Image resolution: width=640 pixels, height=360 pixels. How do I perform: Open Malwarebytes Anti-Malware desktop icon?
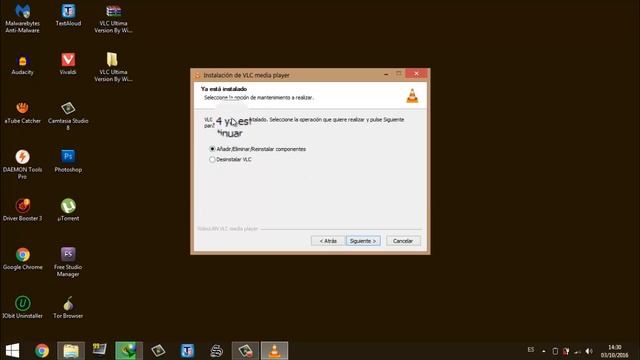(22, 18)
